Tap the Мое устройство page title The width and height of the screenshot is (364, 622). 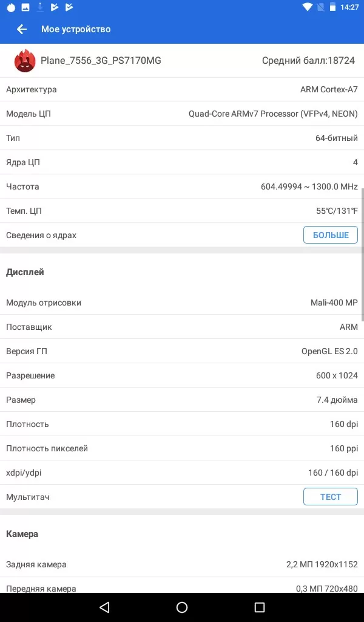tap(76, 29)
